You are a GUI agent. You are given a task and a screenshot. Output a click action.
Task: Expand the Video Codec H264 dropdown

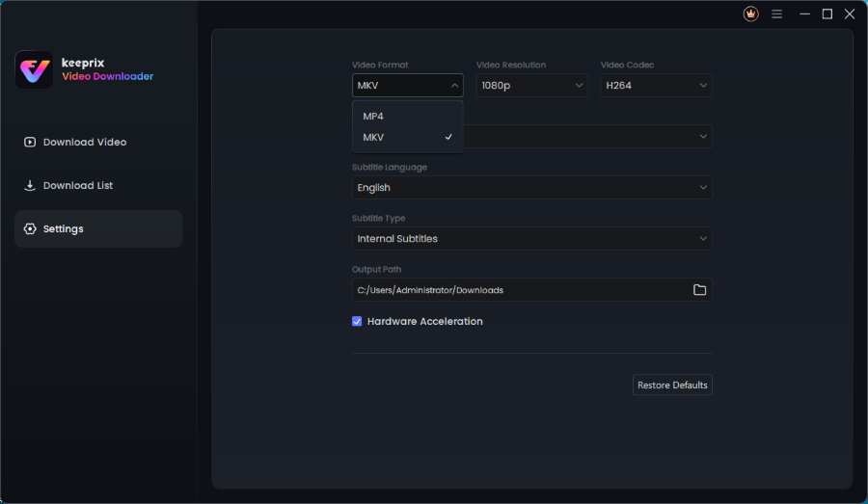656,86
